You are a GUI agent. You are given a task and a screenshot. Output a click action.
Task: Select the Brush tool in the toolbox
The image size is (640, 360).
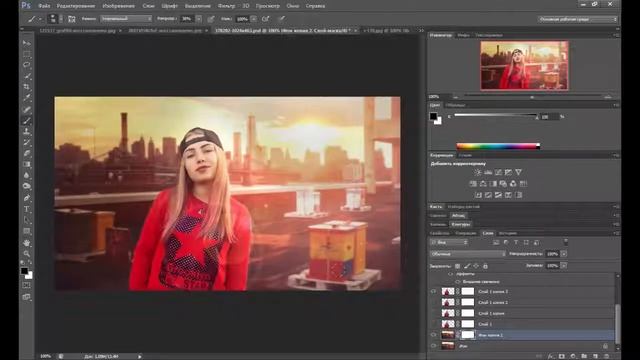pyautogui.click(x=27, y=121)
